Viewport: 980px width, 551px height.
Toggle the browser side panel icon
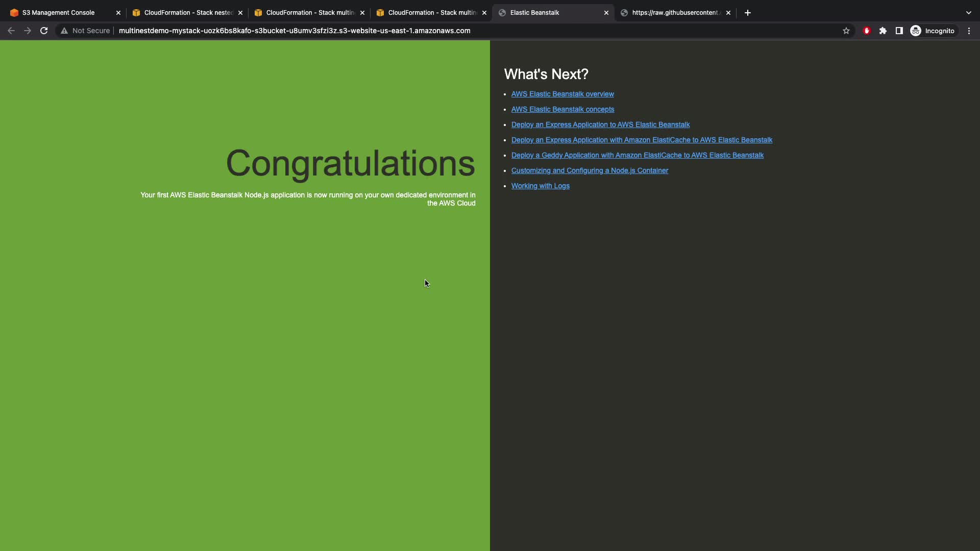(x=899, y=31)
